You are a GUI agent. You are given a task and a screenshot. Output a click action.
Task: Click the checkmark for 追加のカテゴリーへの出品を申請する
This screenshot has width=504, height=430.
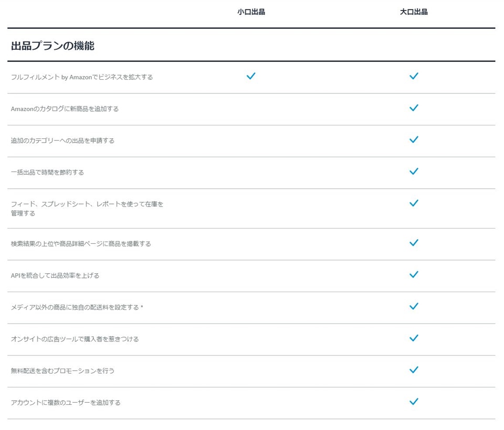pyautogui.click(x=414, y=139)
